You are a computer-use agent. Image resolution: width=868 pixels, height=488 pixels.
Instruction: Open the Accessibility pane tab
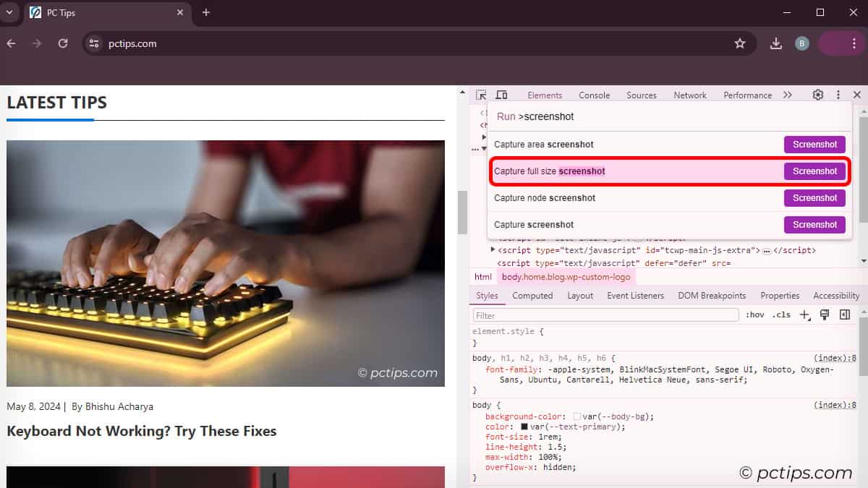click(836, 296)
